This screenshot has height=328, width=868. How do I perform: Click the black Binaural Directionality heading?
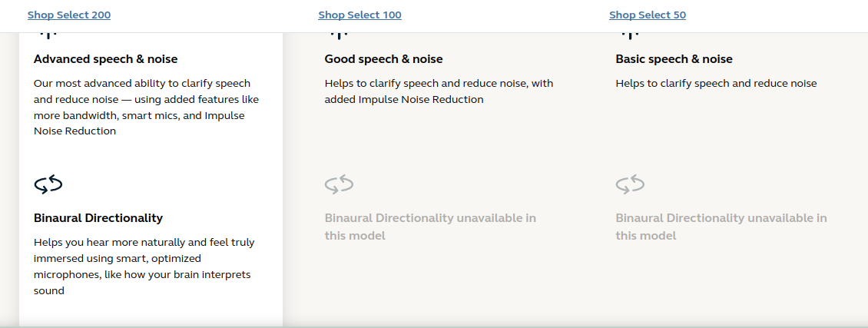tap(98, 218)
